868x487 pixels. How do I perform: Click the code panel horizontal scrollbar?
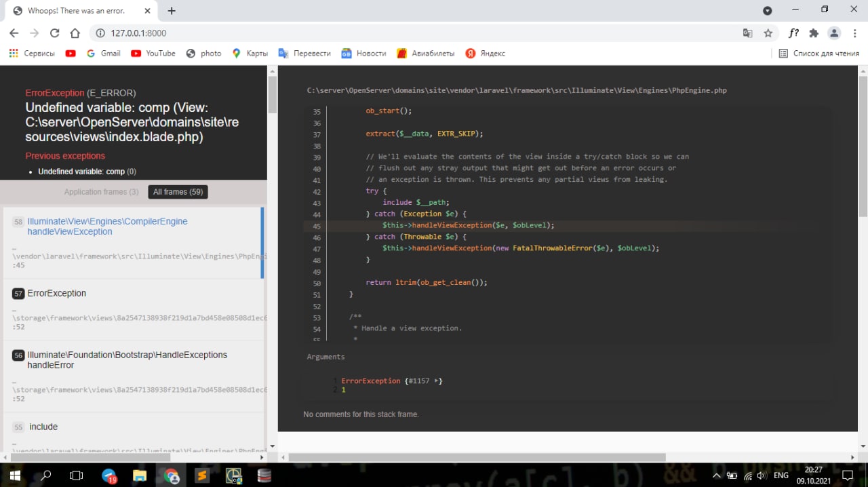point(477,457)
